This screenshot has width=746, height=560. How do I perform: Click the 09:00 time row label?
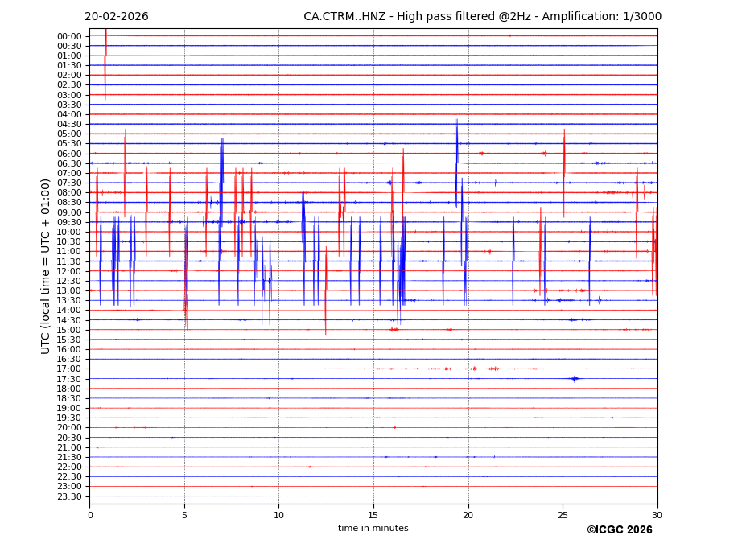coord(69,212)
